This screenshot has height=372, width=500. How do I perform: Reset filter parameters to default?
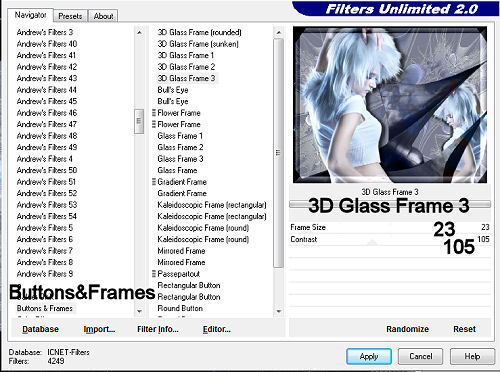tap(464, 329)
